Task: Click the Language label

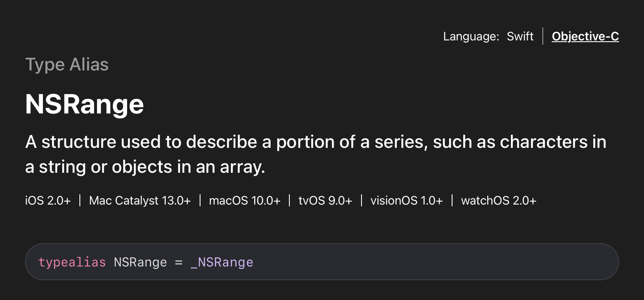Action: pyautogui.click(x=471, y=37)
